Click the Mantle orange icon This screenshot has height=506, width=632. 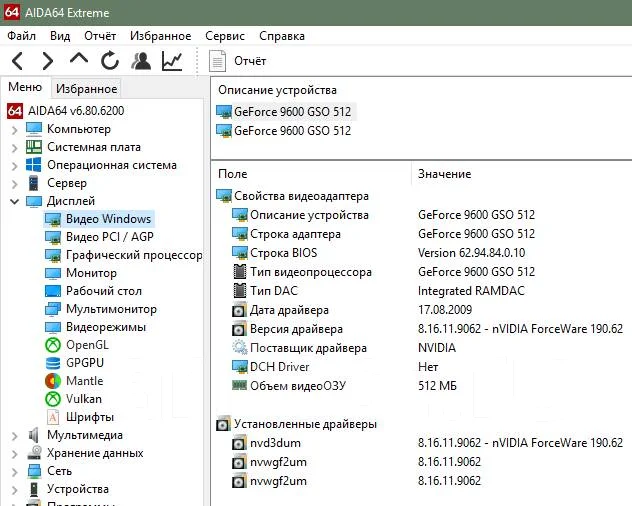point(53,381)
